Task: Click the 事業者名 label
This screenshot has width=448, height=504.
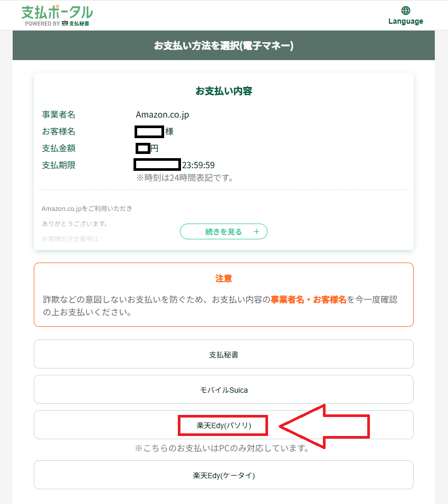Action: click(x=59, y=114)
